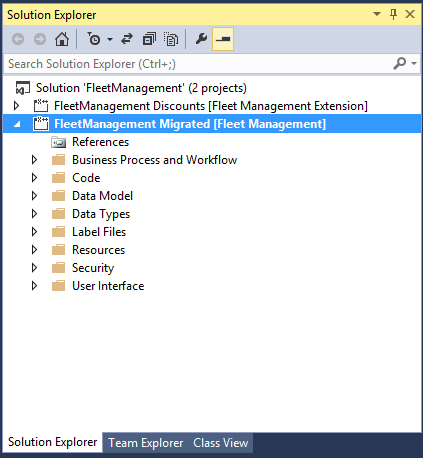423x458 pixels.
Task: Click the grayed Back navigation arrow
Action: (18, 39)
